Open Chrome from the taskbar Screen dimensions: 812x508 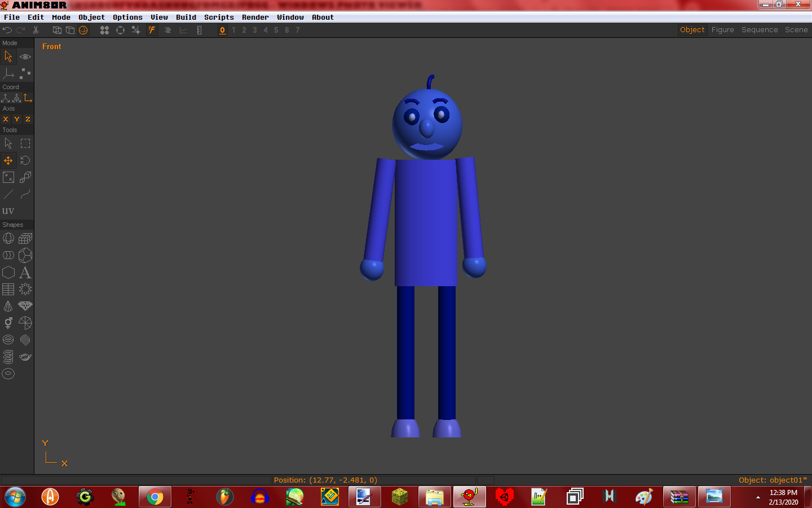coord(155,497)
